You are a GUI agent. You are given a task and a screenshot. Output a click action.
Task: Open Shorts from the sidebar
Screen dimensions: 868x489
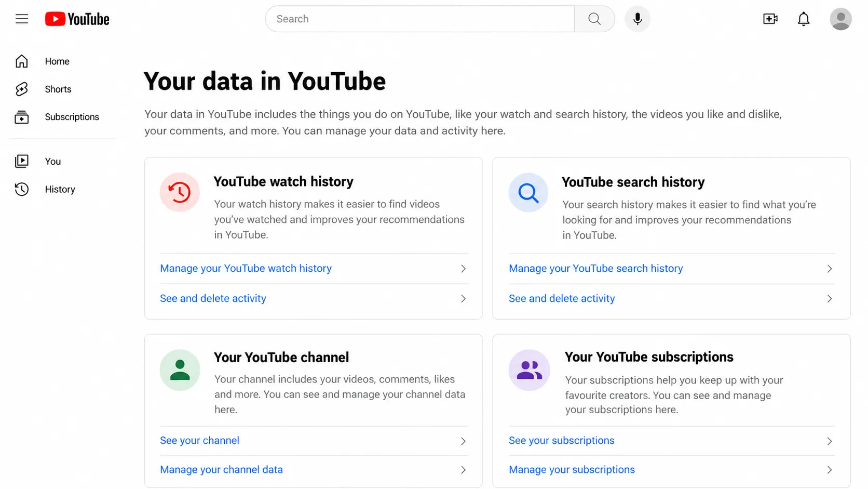(58, 89)
